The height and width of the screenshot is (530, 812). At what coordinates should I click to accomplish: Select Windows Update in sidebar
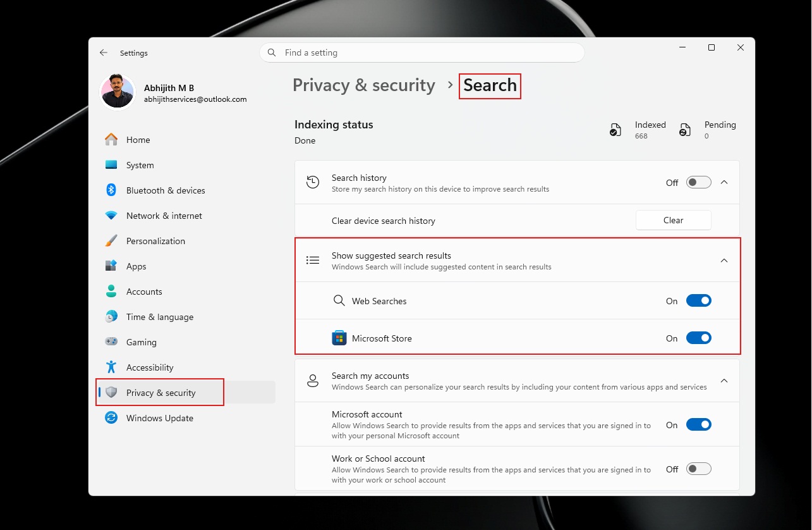pyautogui.click(x=187, y=418)
